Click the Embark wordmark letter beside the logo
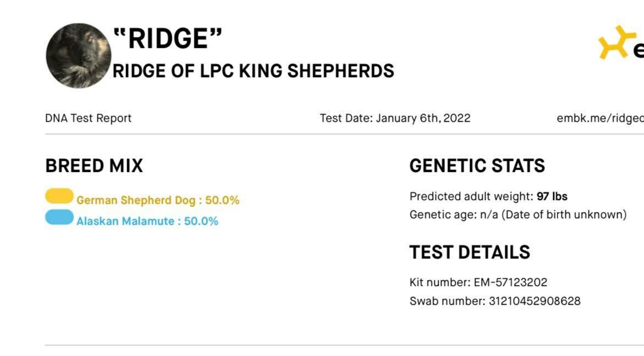Viewport: 644px width, 356px height. click(638, 50)
